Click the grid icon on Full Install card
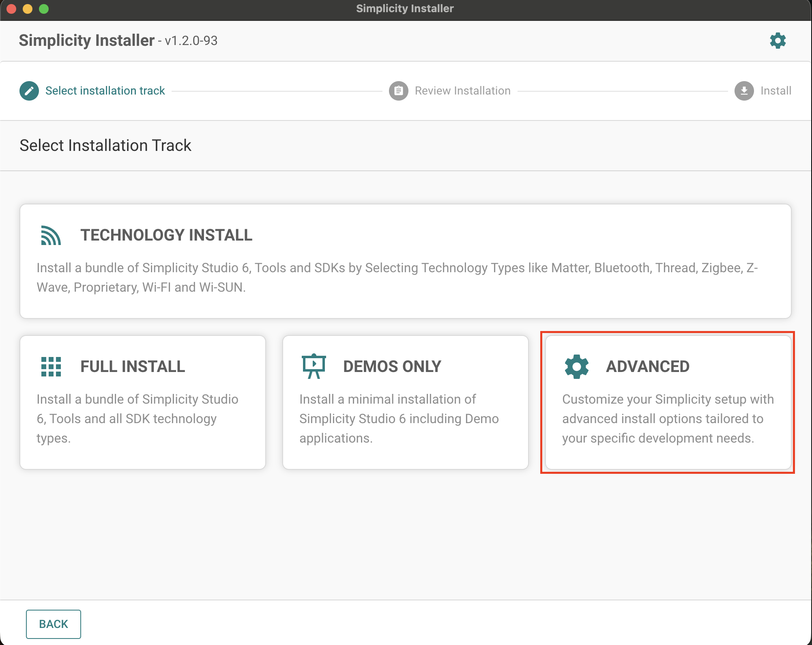This screenshot has height=645, width=812. [x=51, y=367]
